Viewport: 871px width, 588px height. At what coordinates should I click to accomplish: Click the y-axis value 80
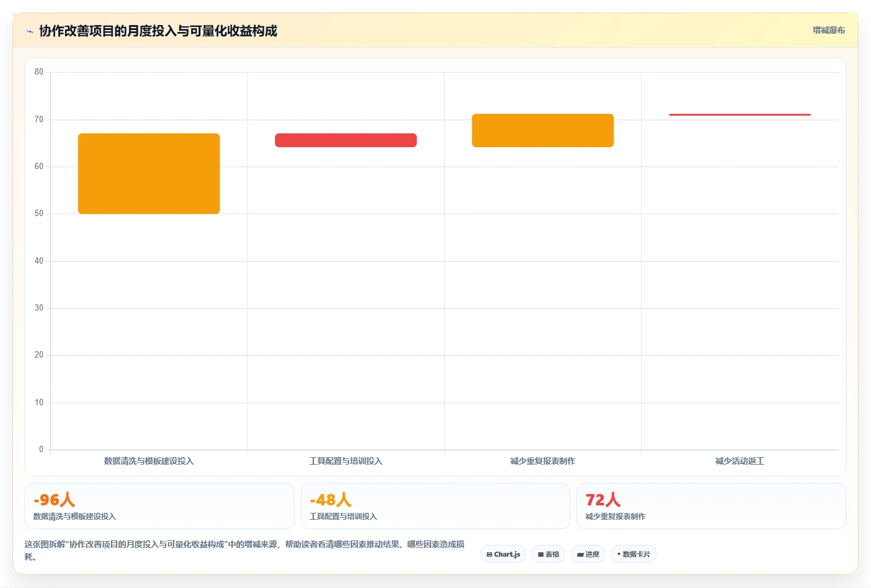(x=39, y=72)
